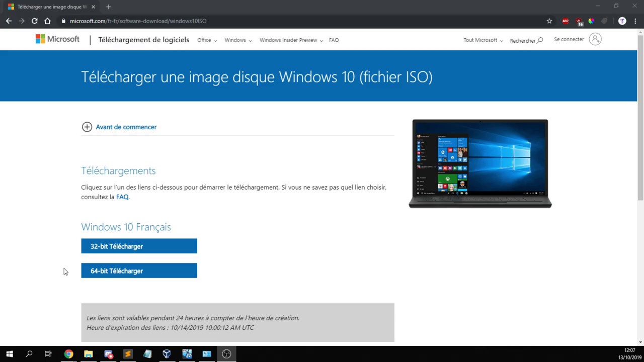644x362 pixels.
Task: Reload the page with the refresh icon
Action: (35, 21)
